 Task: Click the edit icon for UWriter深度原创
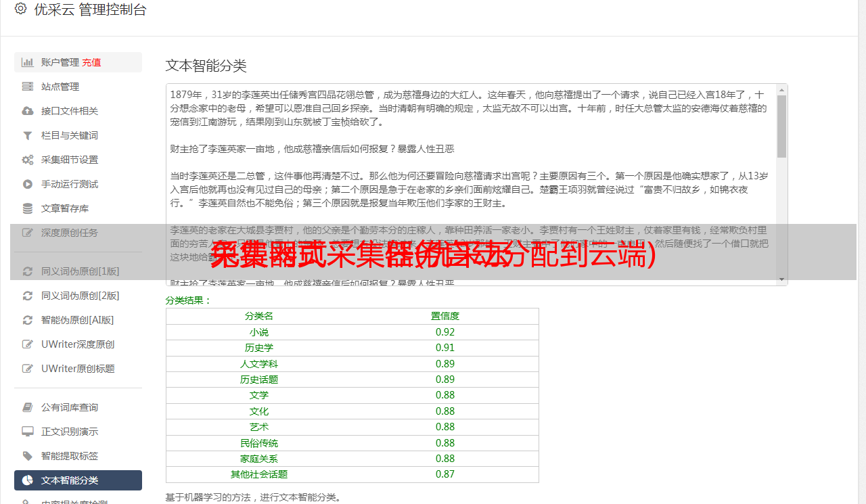pos(27,344)
